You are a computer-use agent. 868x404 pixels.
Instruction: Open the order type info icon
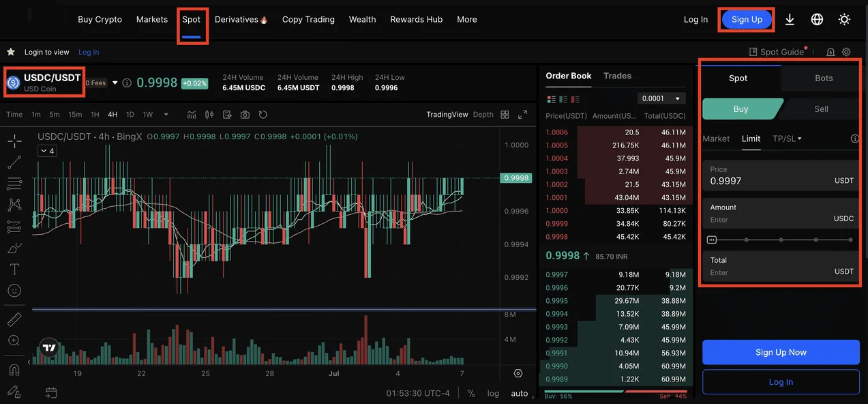[x=855, y=139]
